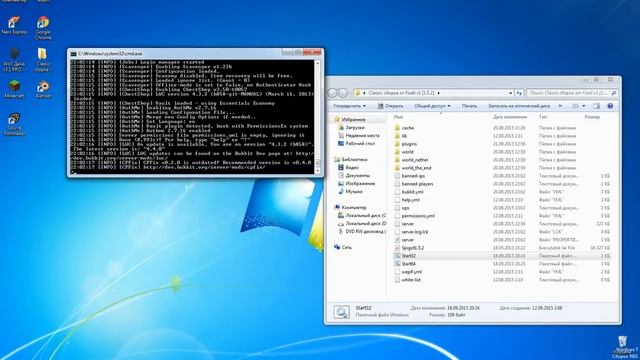Select the bukkit.yml file

409,192
